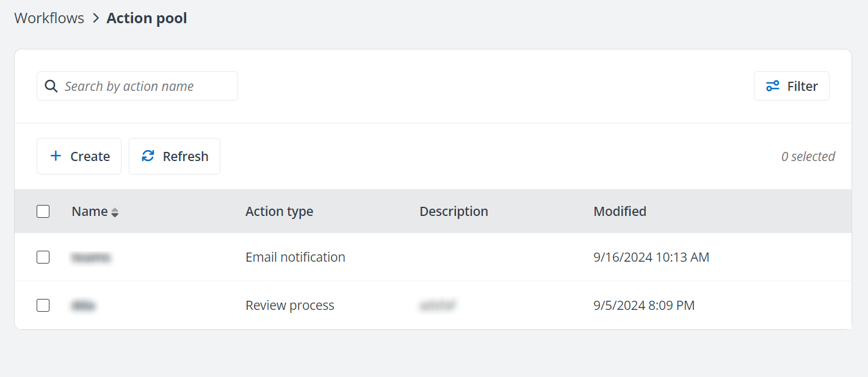Image resolution: width=868 pixels, height=377 pixels.
Task: Click the Filter sliders icon
Action: coord(773,86)
